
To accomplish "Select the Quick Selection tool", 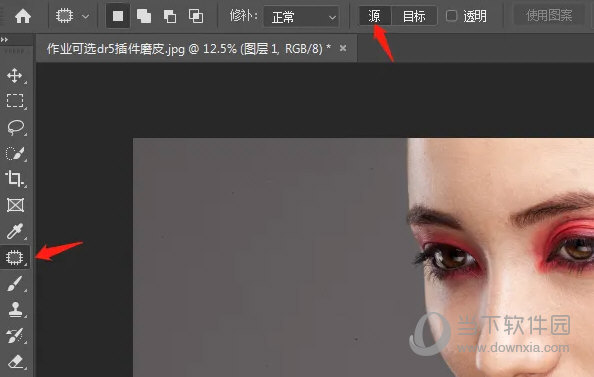I will coord(15,153).
